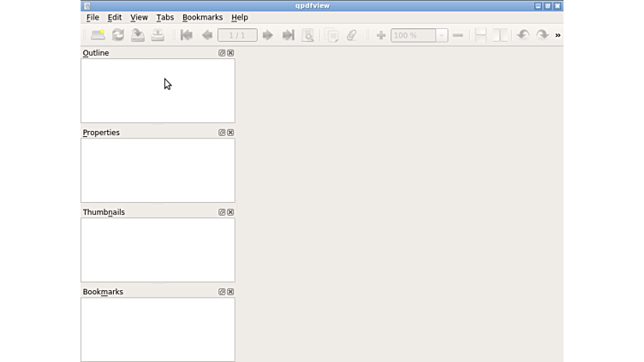Close the Bookmarks dock panel
This screenshot has height=362, width=644.
[230, 292]
